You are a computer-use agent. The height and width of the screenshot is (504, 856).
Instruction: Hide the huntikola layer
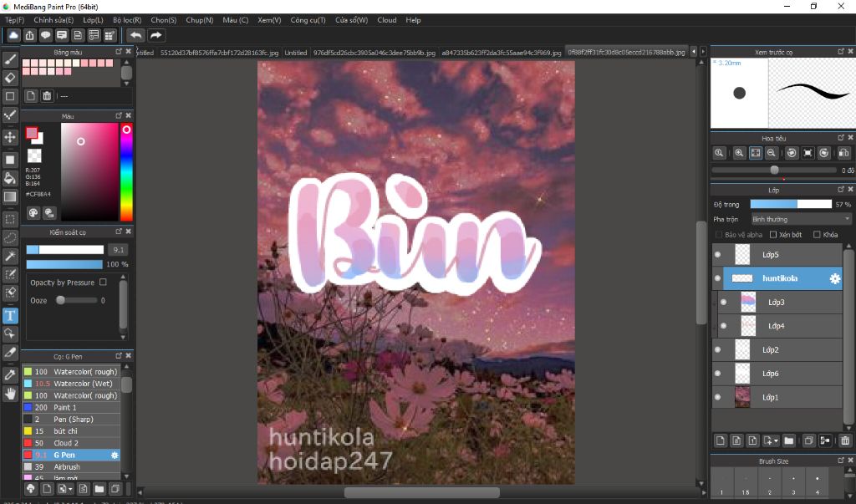[718, 278]
